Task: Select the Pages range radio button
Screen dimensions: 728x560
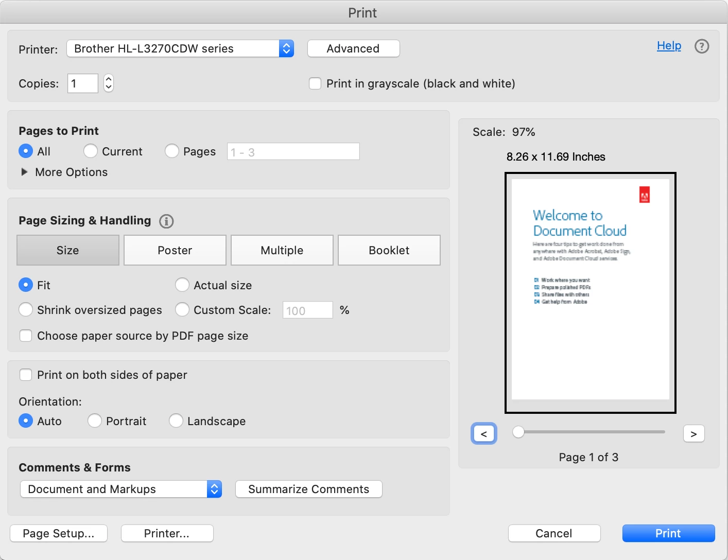Action: click(x=172, y=151)
